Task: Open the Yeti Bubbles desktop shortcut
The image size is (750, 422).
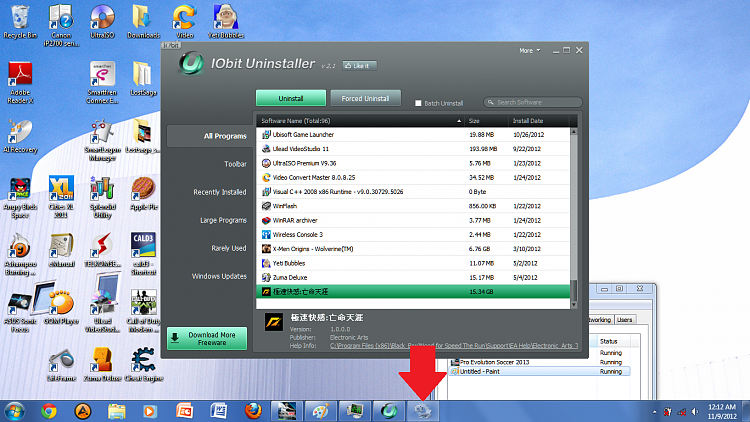Action: pos(226,22)
